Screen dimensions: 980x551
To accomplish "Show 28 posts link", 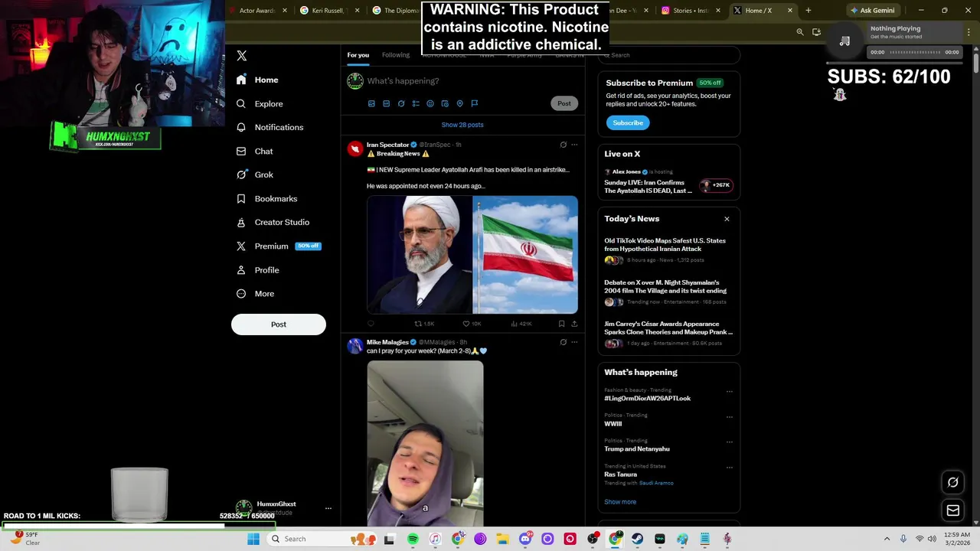I will (462, 125).
